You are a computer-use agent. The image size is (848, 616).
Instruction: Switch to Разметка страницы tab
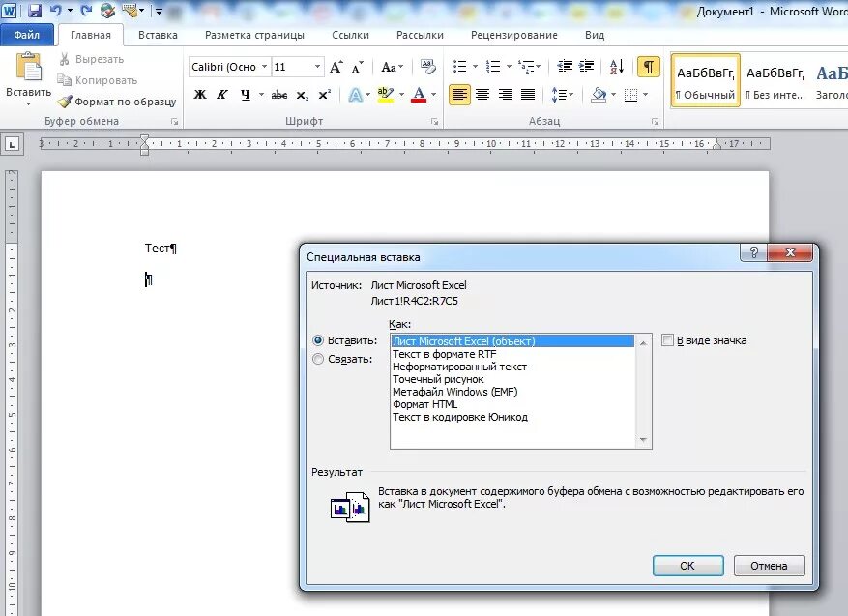254,35
